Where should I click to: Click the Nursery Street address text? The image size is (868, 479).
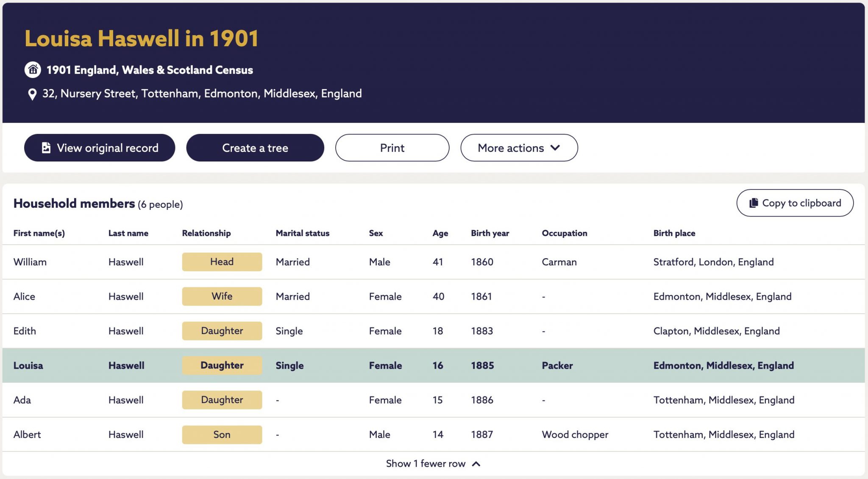pos(202,94)
